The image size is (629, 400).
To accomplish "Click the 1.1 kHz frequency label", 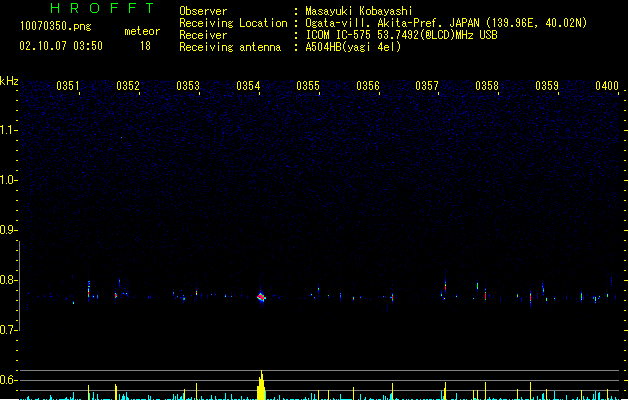I will (x=8, y=130).
